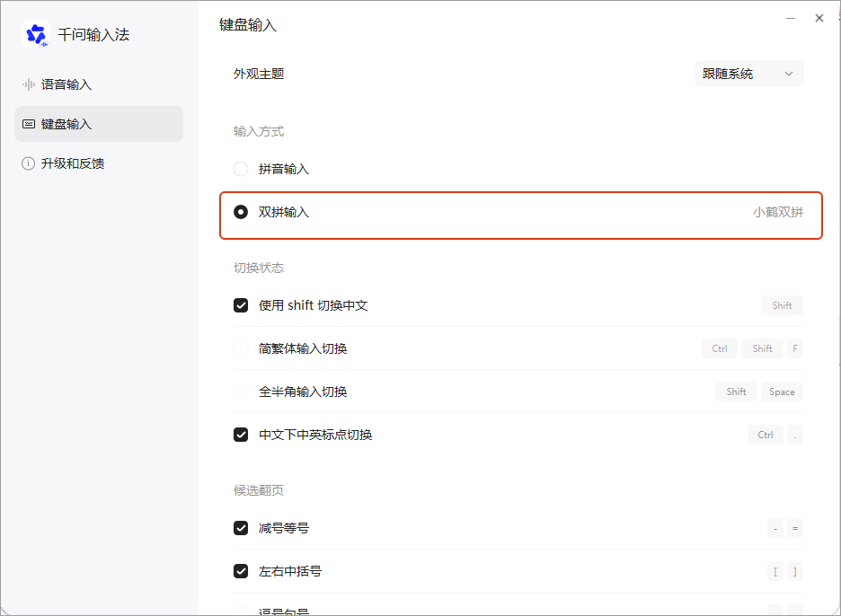The width and height of the screenshot is (841, 616).
Task: Click the chevron arrow of 跟随系统 dropdown
Action: pos(789,74)
